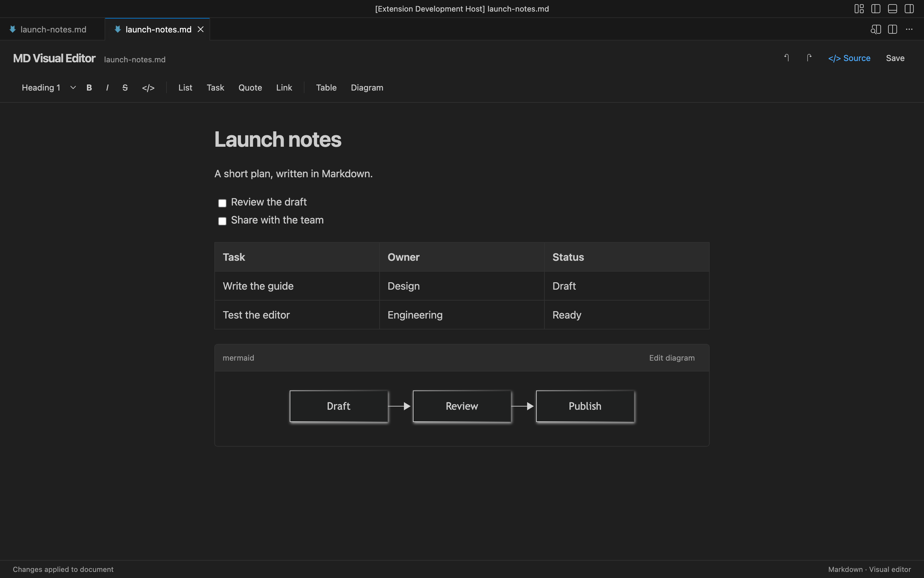Viewport: 924px width, 578px height.
Task: Click the 'Write the guide' table cell
Action: pos(297,286)
